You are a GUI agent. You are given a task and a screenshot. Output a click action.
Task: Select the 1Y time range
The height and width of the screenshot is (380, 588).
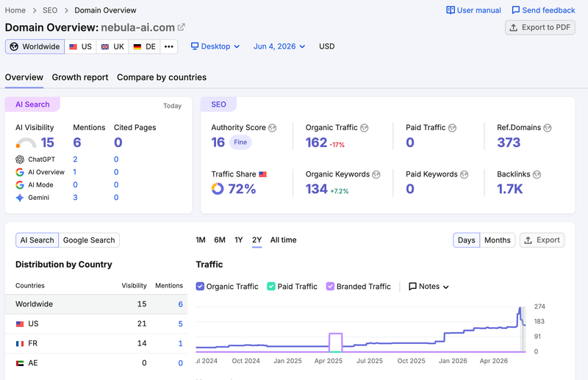tap(238, 240)
